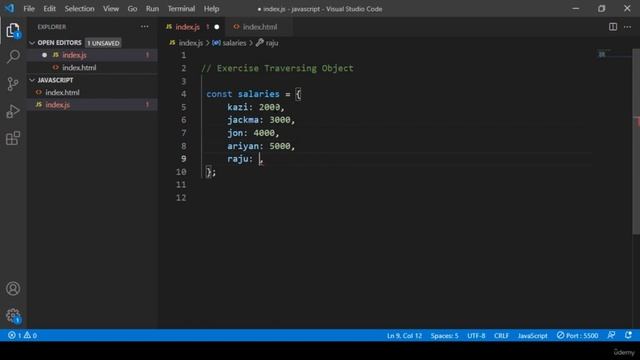Screen dimensions: 640x360
Task: Click JavaScript language mode status item
Action: click(x=532, y=335)
